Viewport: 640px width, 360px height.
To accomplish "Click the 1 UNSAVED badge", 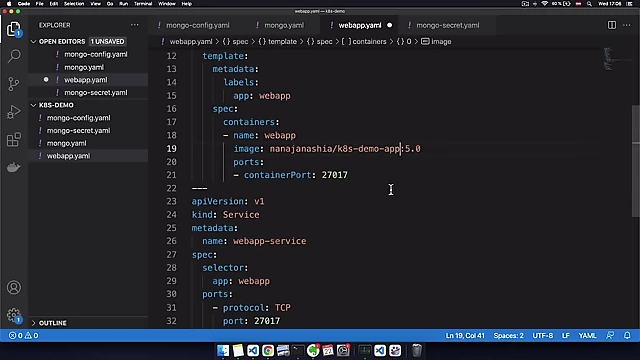I will click(107, 42).
